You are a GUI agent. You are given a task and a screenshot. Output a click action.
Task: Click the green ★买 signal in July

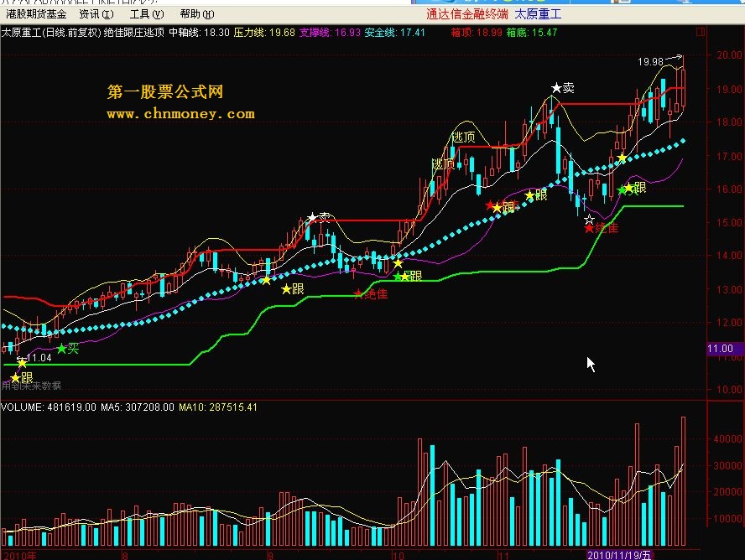point(67,349)
